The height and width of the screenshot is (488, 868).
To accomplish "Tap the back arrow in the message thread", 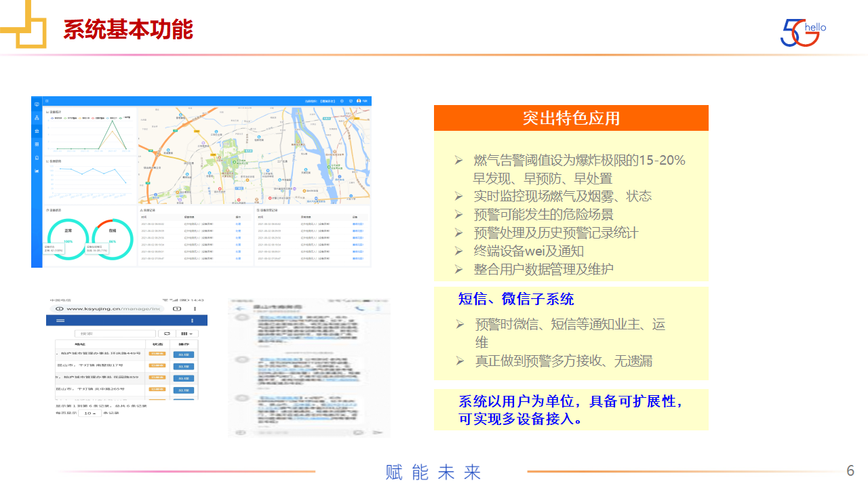I will pyautogui.click(x=239, y=309).
